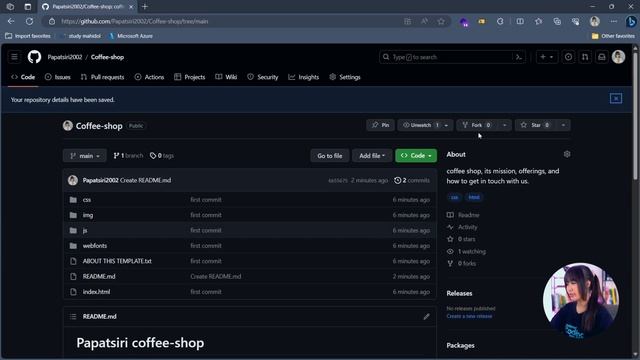Open the Security tab
Image resolution: width=640 pixels, height=360 pixels.
point(263,77)
